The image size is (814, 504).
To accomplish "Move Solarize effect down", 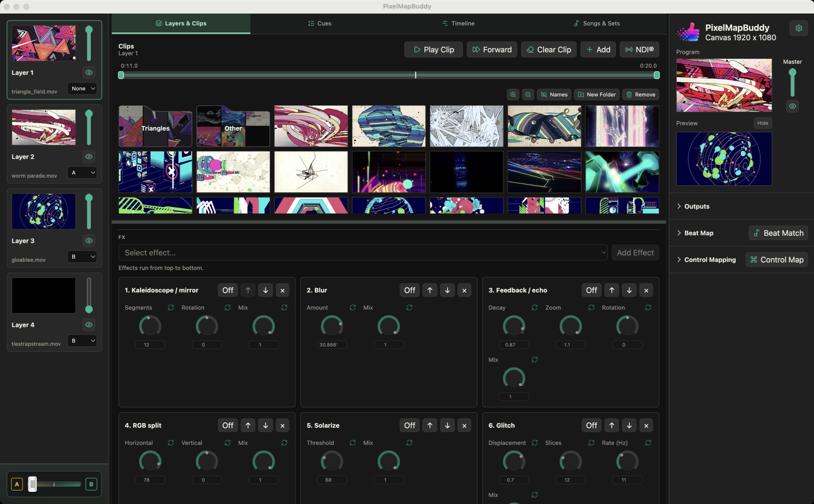I will pos(447,425).
